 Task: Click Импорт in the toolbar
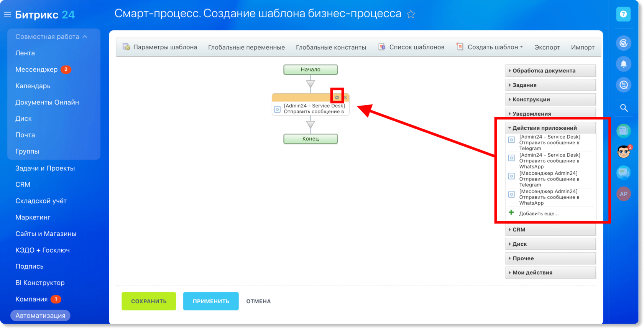pyautogui.click(x=583, y=47)
